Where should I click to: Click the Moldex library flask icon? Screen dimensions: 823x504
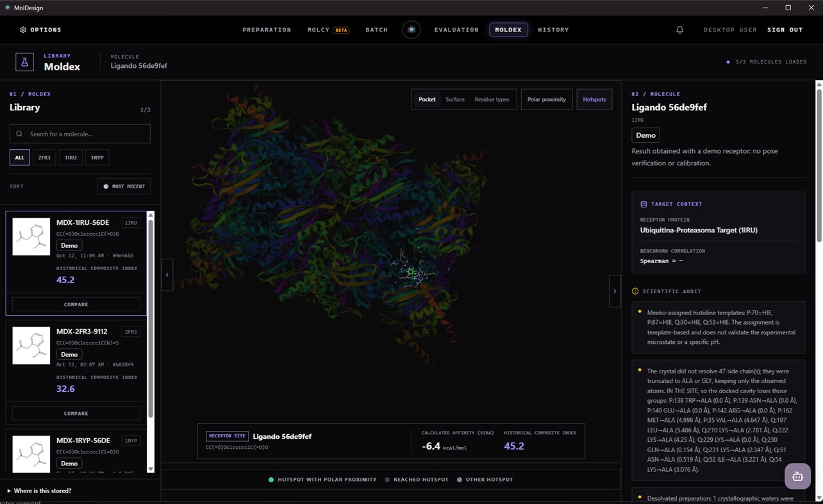coord(24,62)
